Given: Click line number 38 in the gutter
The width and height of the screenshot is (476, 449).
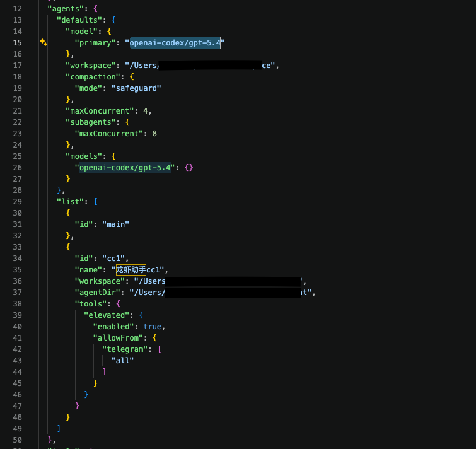Looking at the screenshot, I should pyautogui.click(x=18, y=304).
